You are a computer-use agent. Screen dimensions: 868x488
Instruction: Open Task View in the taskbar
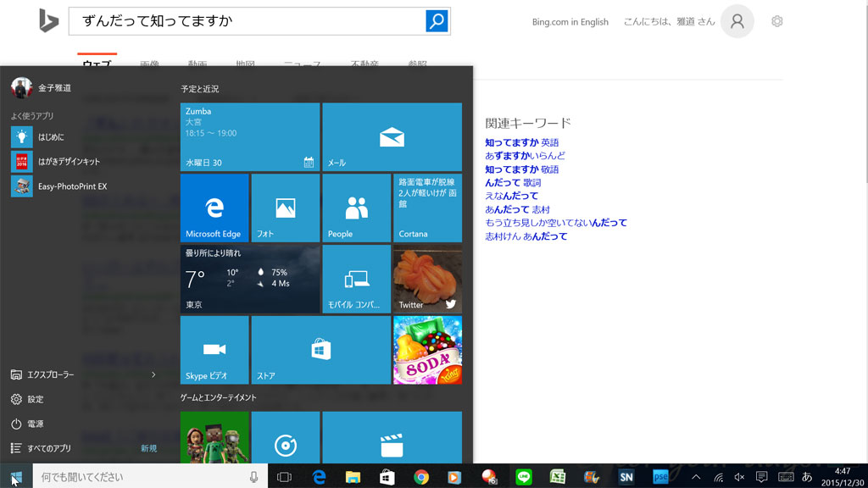click(284, 477)
